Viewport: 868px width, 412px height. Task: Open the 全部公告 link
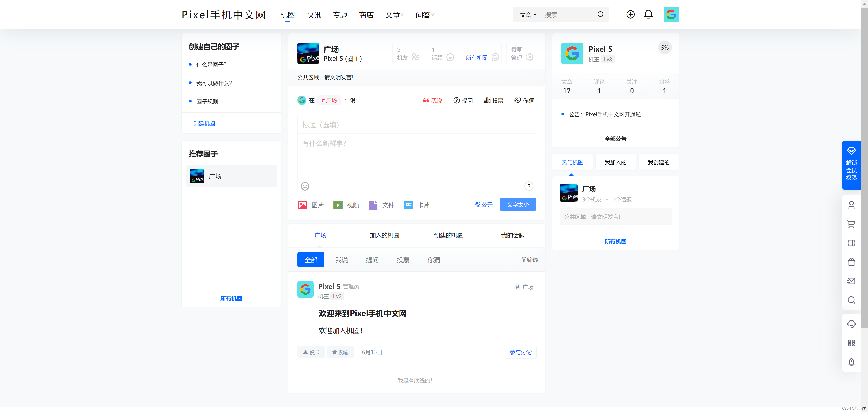pyautogui.click(x=615, y=138)
